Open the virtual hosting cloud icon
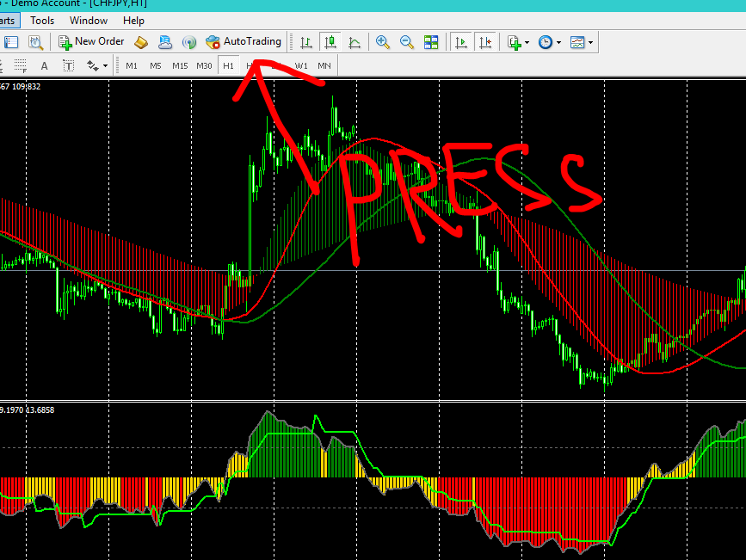This screenshot has width=746, height=560. [x=165, y=42]
